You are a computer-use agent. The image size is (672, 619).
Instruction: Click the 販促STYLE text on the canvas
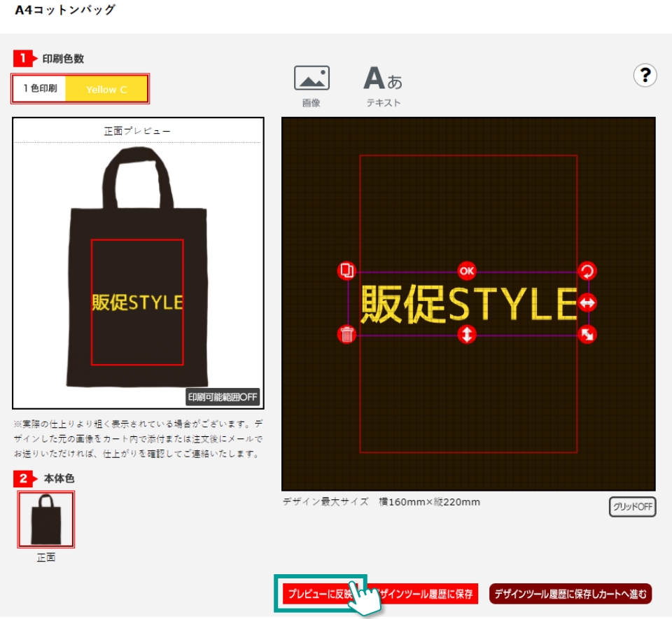(468, 304)
